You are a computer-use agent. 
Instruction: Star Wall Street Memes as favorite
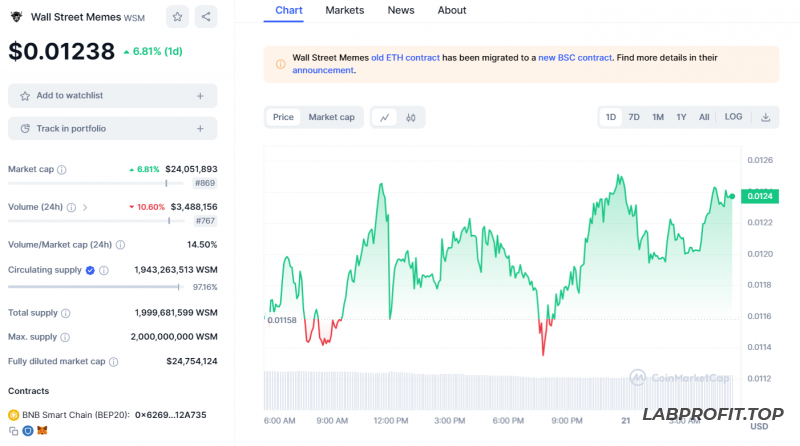(177, 16)
